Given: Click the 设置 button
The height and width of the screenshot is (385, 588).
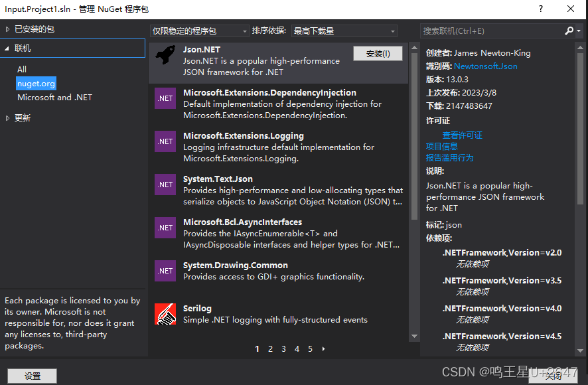Looking at the screenshot, I should (32, 375).
